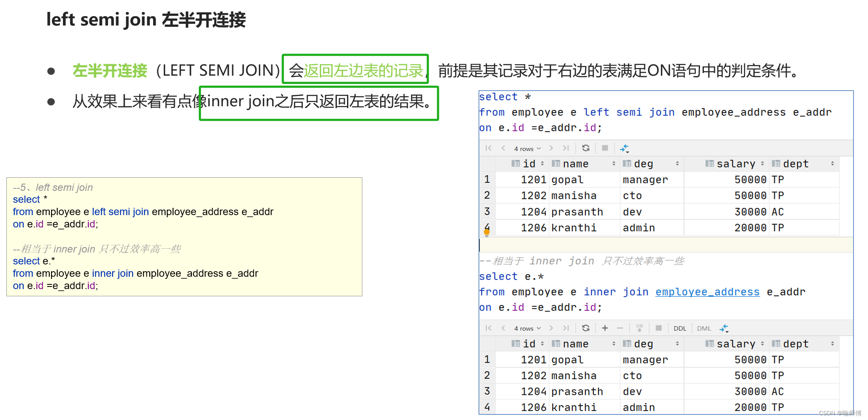Viewport: 868px width, 420px height.
Task: Click 'select e.*' line in yellow code box
Action: click(x=34, y=261)
